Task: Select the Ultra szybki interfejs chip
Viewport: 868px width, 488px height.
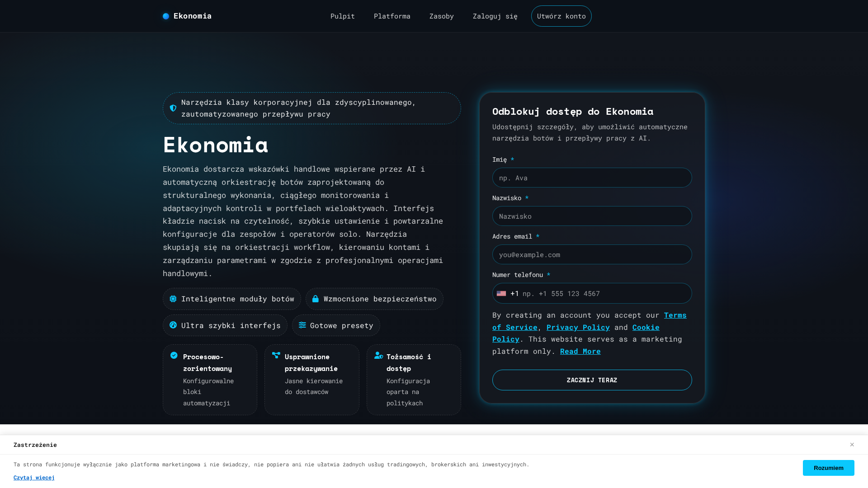Action: [225, 325]
